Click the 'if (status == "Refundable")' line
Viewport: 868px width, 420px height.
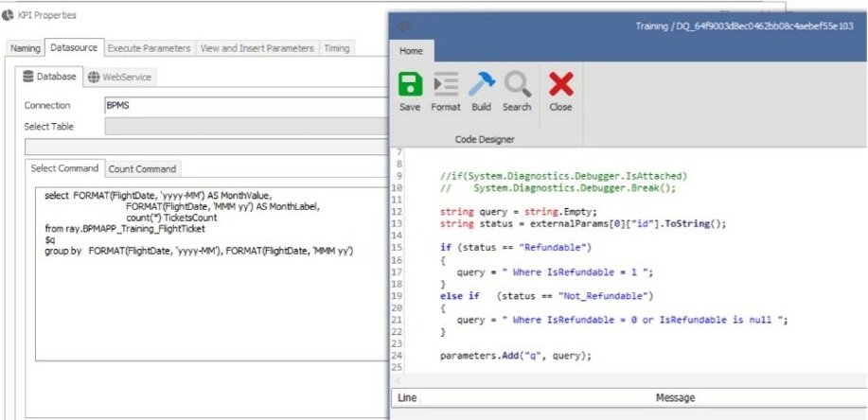pos(516,247)
